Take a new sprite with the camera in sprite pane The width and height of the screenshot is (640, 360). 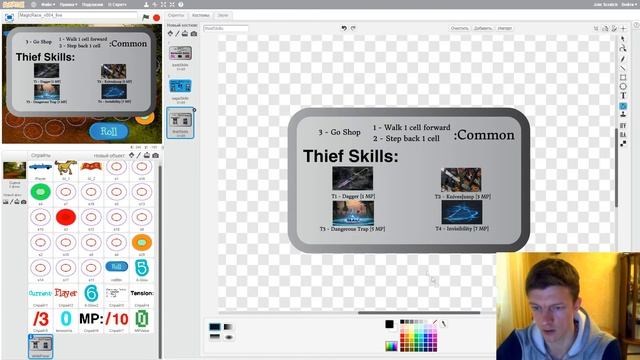[x=156, y=155]
